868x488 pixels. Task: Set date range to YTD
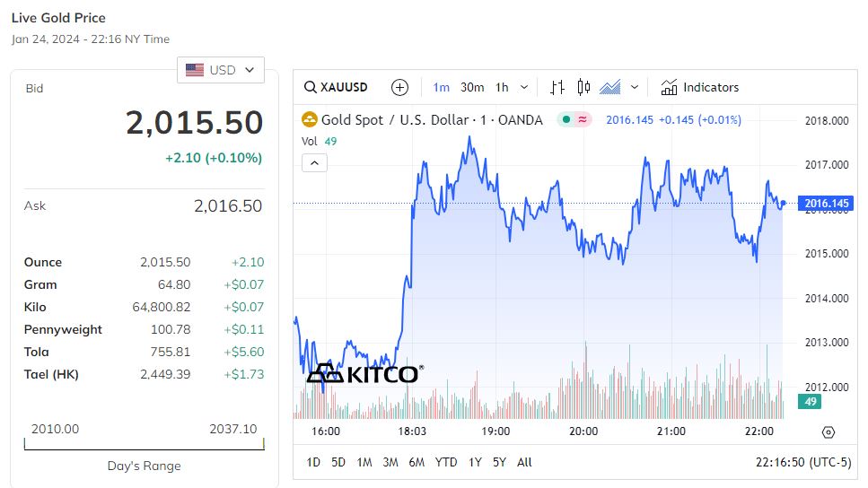(x=446, y=462)
